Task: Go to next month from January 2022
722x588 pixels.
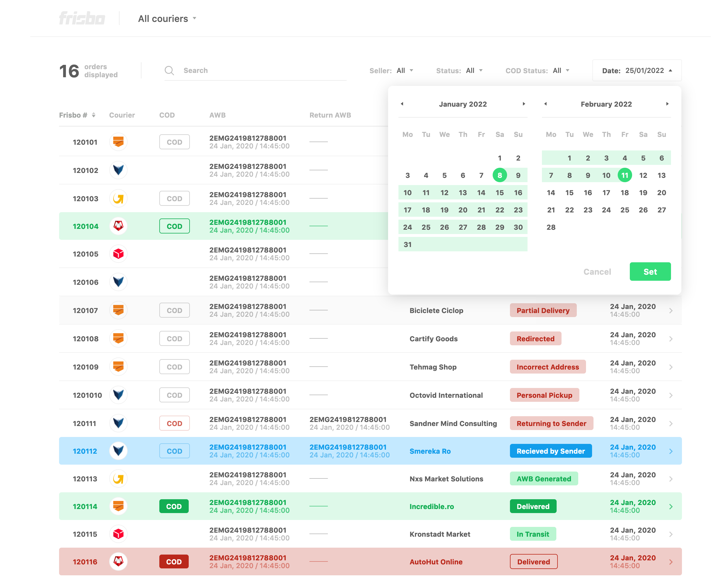Action: tap(524, 104)
